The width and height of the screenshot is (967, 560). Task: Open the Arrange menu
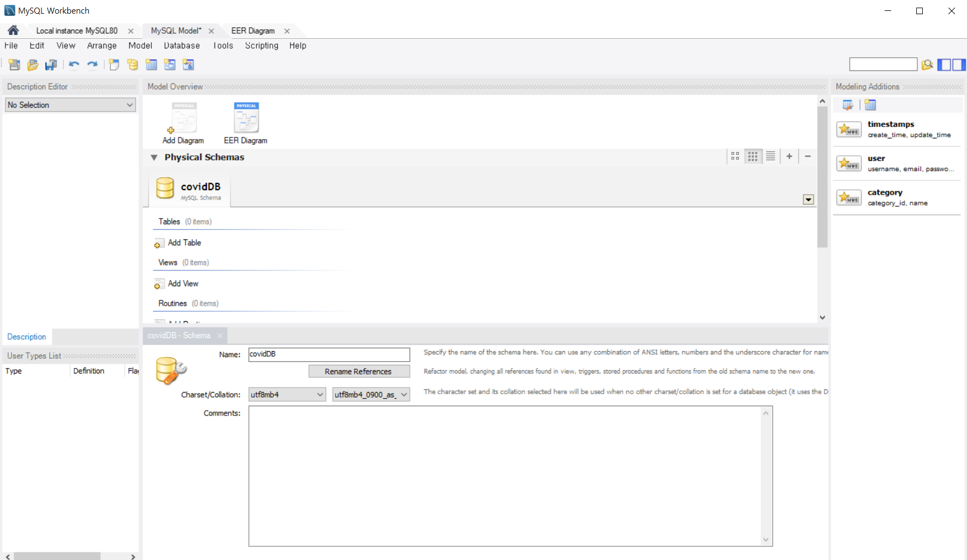102,46
